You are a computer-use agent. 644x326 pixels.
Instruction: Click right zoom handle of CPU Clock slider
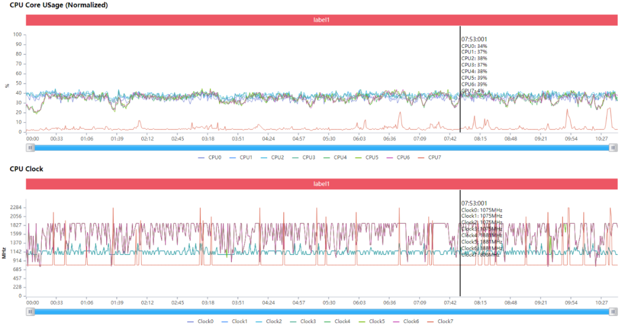613,312
